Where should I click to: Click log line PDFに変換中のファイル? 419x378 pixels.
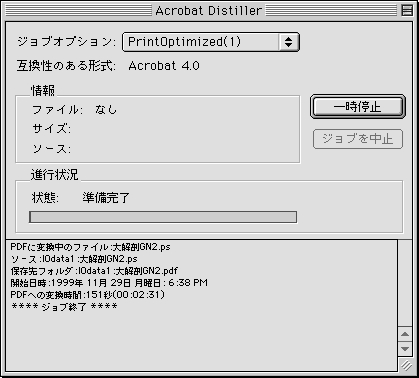click(x=90, y=247)
